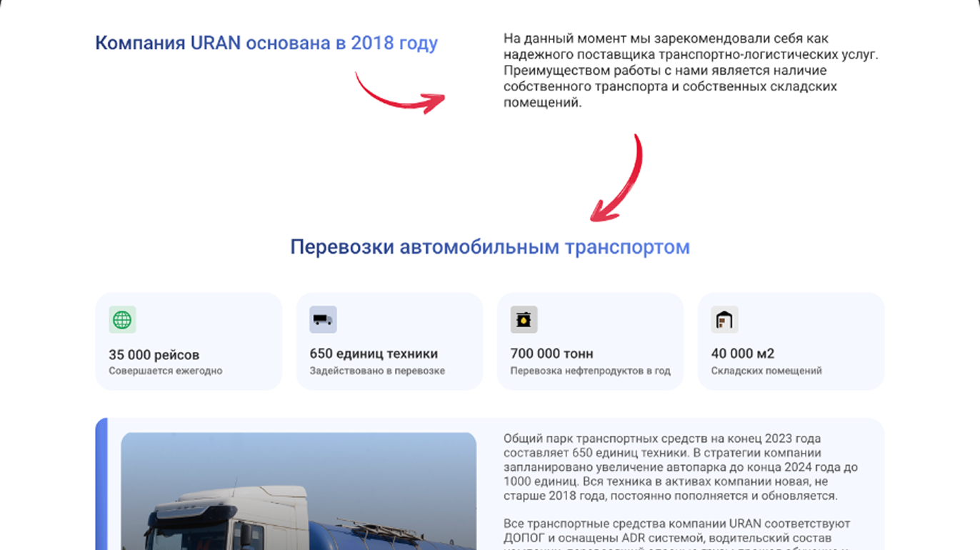Click the green globe icon
The image size is (980, 550).
coord(122,319)
